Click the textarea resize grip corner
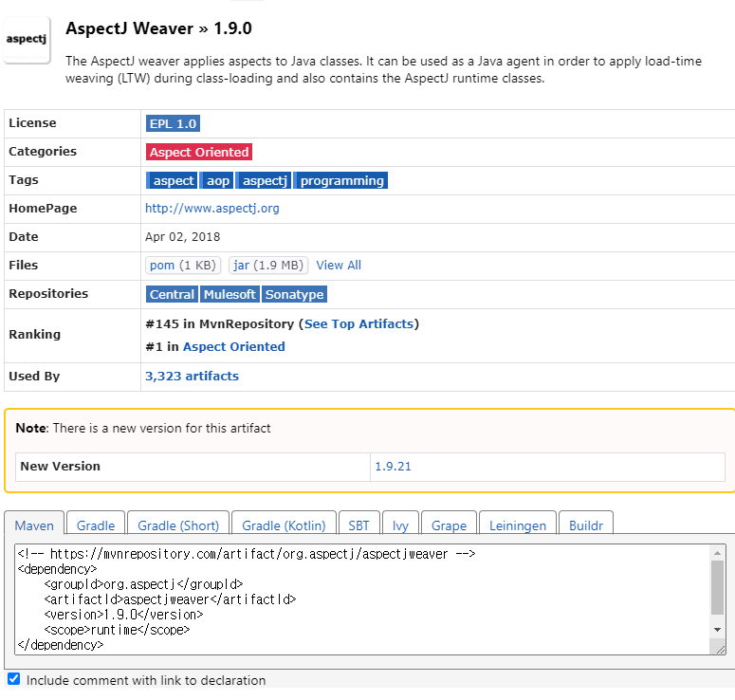 (x=721, y=650)
